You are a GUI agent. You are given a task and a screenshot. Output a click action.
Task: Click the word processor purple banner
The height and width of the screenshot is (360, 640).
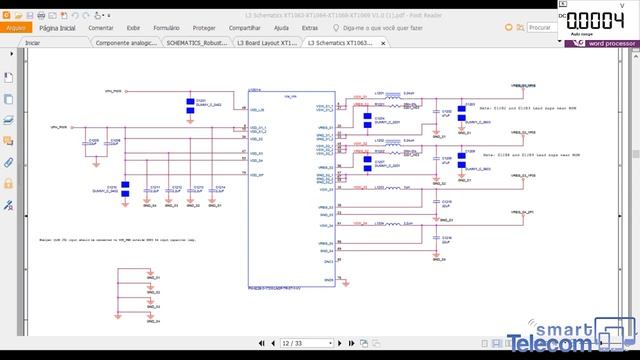[x=601, y=43]
